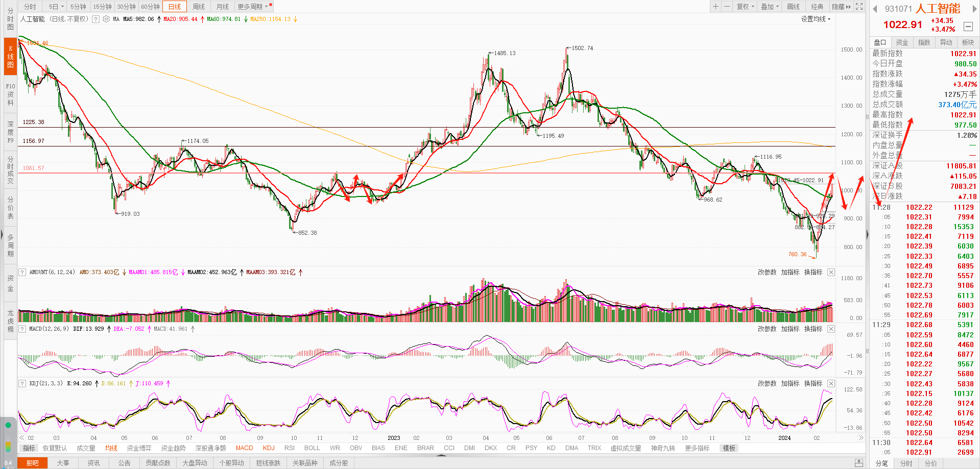Click the help icon beside 人工智能 title

[x=95, y=19]
